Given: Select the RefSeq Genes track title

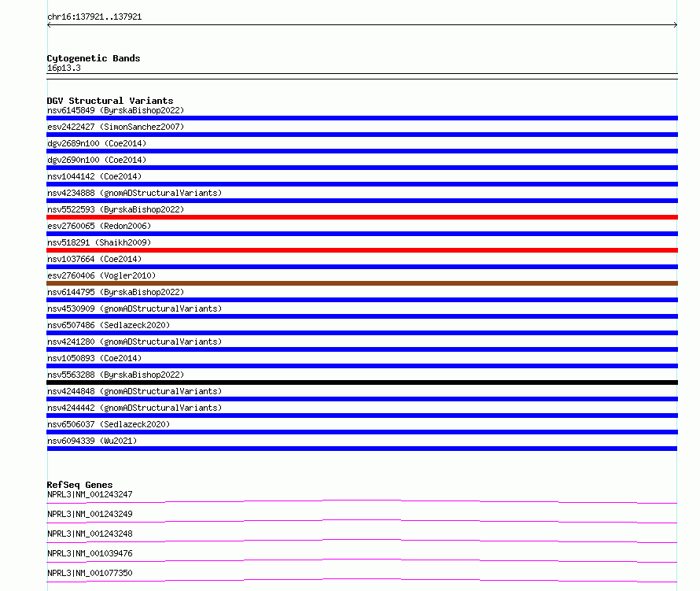Looking at the screenshot, I should pyautogui.click(x=80, y=485).
